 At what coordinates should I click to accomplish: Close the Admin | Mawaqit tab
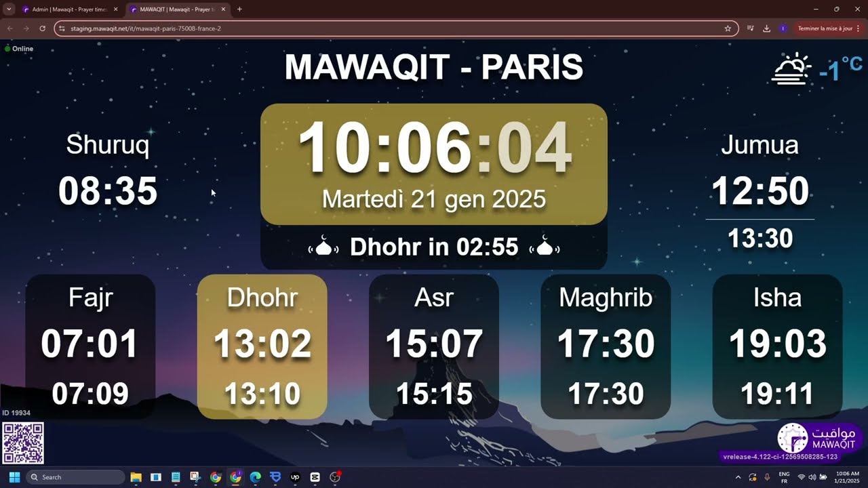(116, 9)
